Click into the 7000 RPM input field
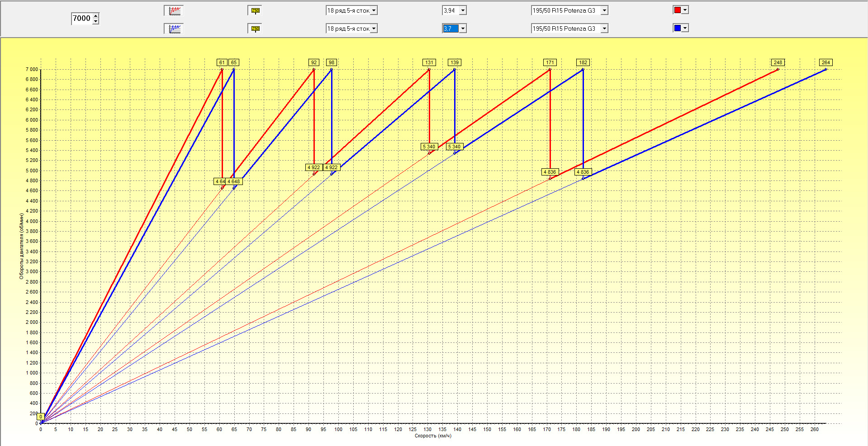Screen dimensions: 868x446 tap(82, 19)
